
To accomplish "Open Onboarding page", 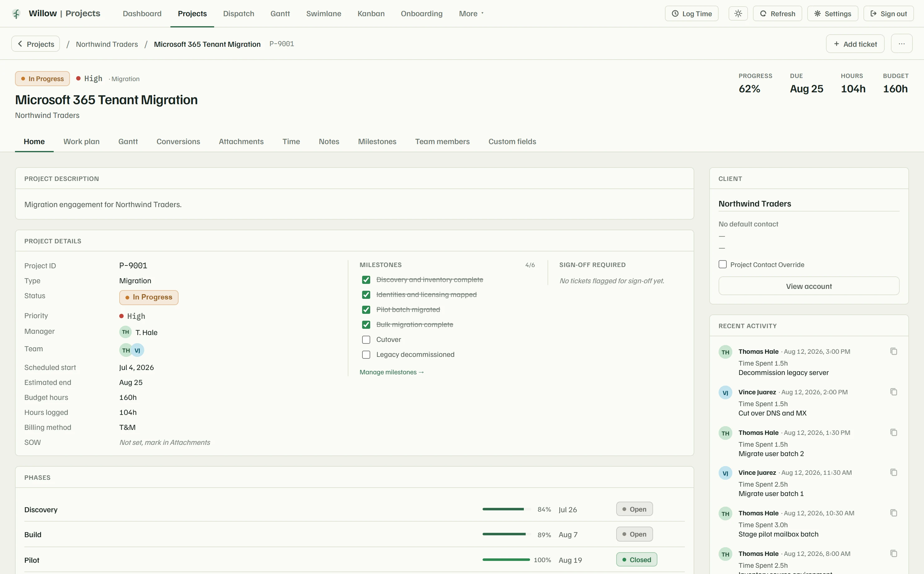I will [421, 14].
